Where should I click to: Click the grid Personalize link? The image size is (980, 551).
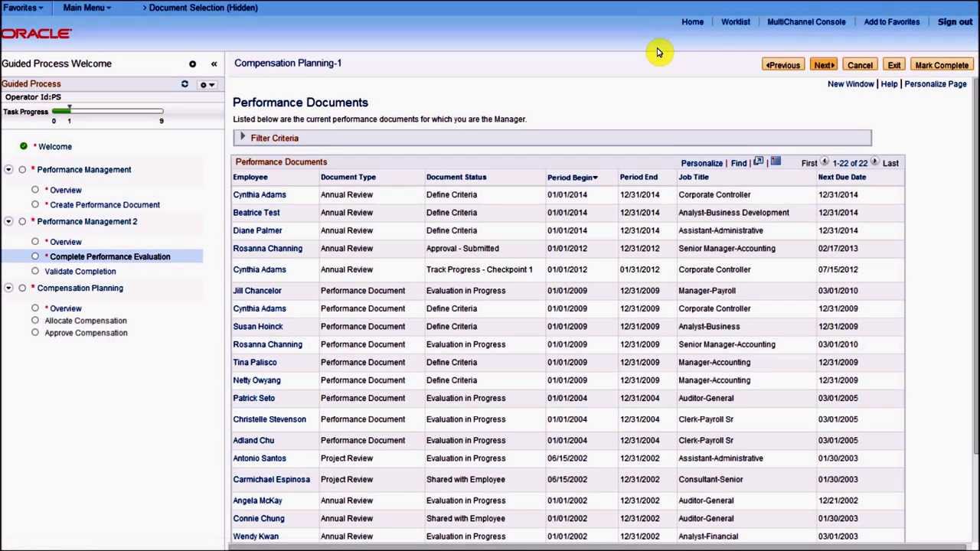coord(701,163)
